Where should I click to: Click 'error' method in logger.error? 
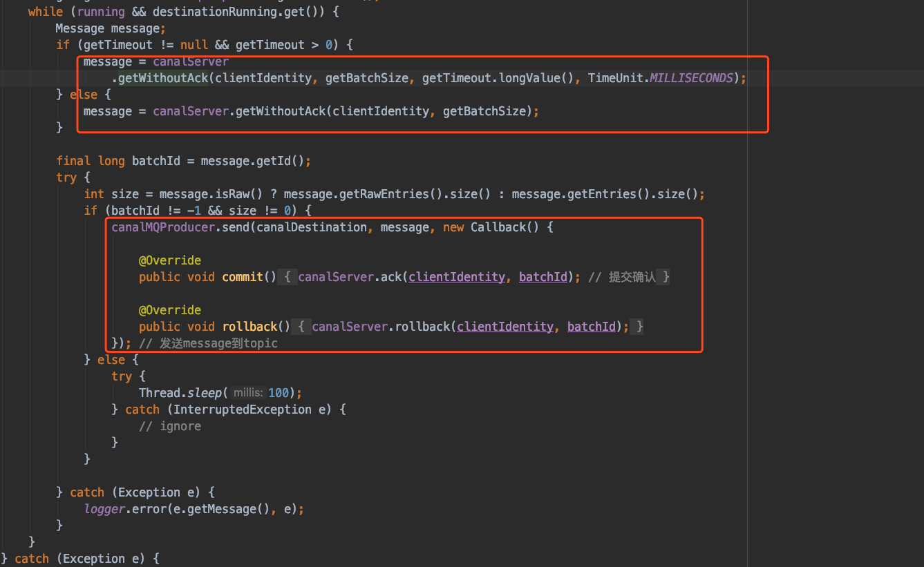point(149,509)
